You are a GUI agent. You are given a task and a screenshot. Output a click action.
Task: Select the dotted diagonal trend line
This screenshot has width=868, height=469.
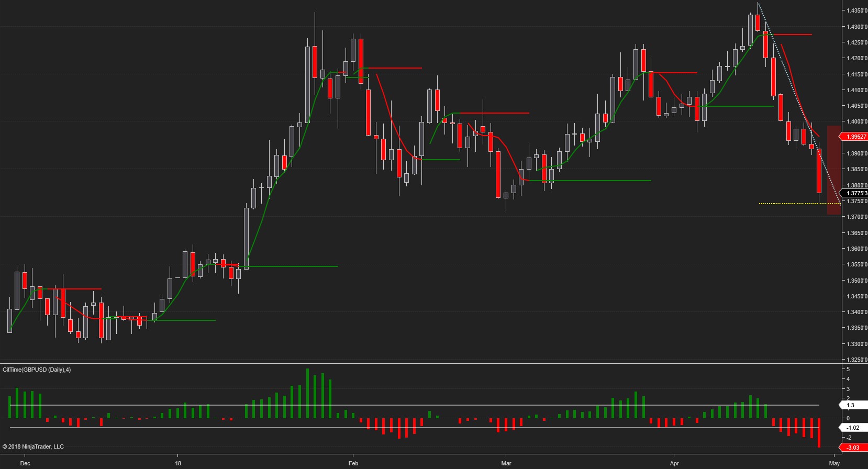pos(799,104)
